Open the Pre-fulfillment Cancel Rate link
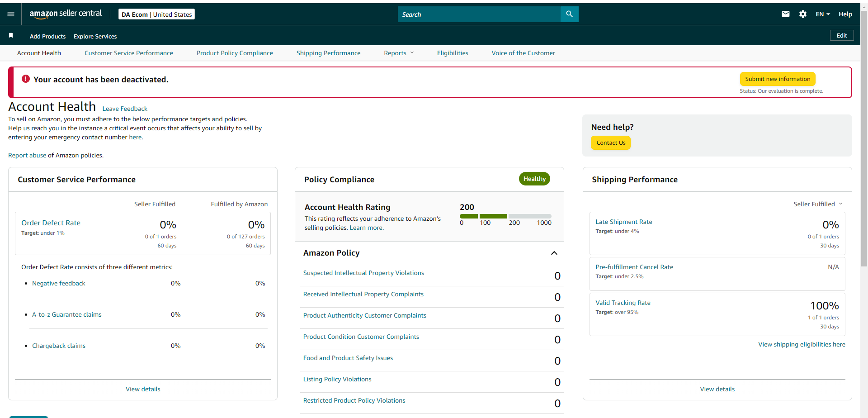The width and height of the screenshot is (868, 418). coord(634,267)
